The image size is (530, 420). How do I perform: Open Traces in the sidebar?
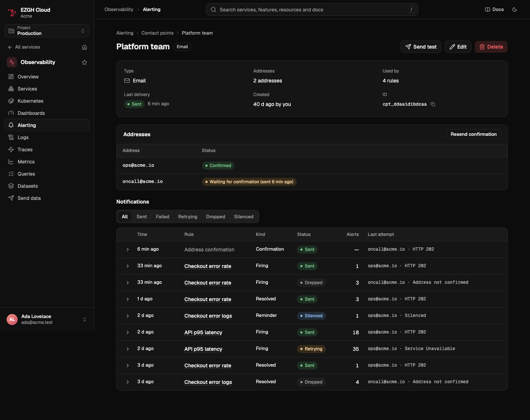pos(47,149)
